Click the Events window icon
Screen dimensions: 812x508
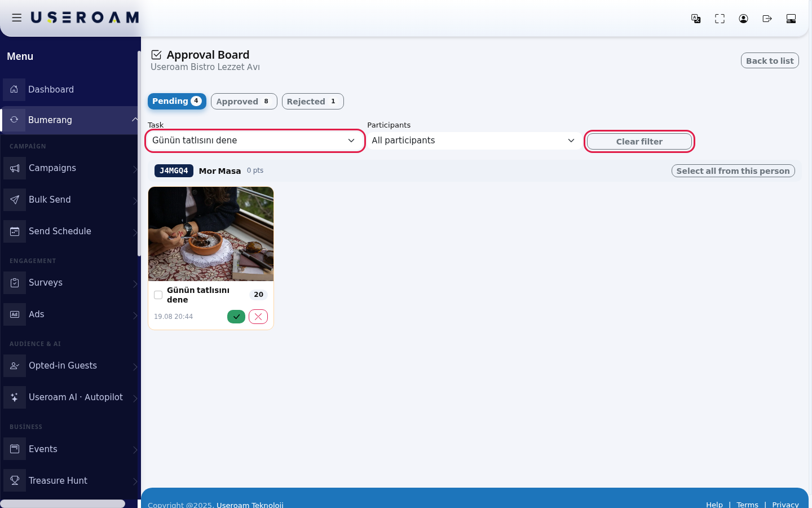15,449
